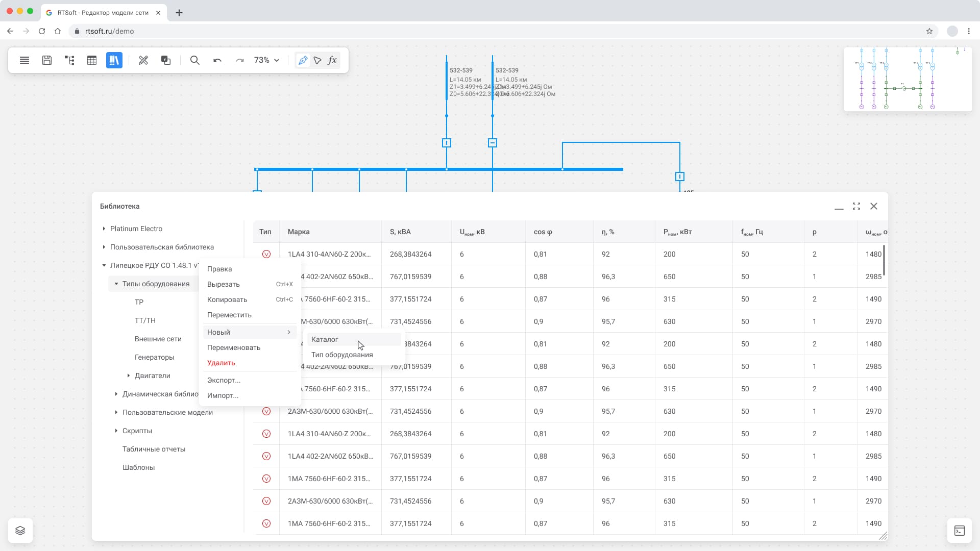Open the table view icon in the toolbar
Image resolution: width=980 pixels, height=551 pixels.
(92, 60)
